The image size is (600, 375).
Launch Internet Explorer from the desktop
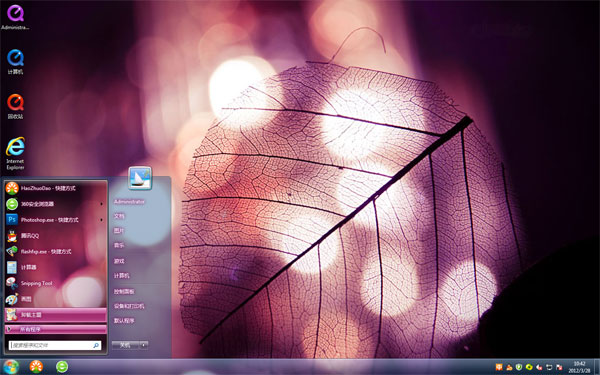(15, 153)
